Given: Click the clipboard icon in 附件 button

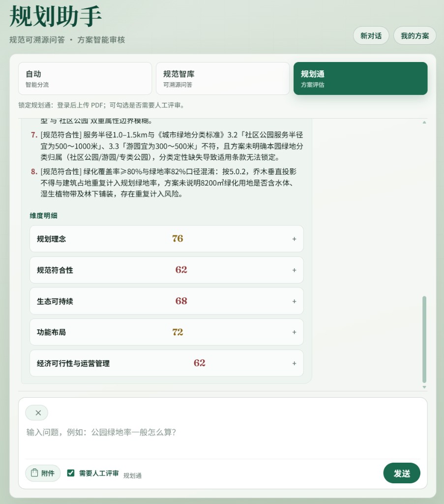Looking at the screenshot, I should pos(34,473).
